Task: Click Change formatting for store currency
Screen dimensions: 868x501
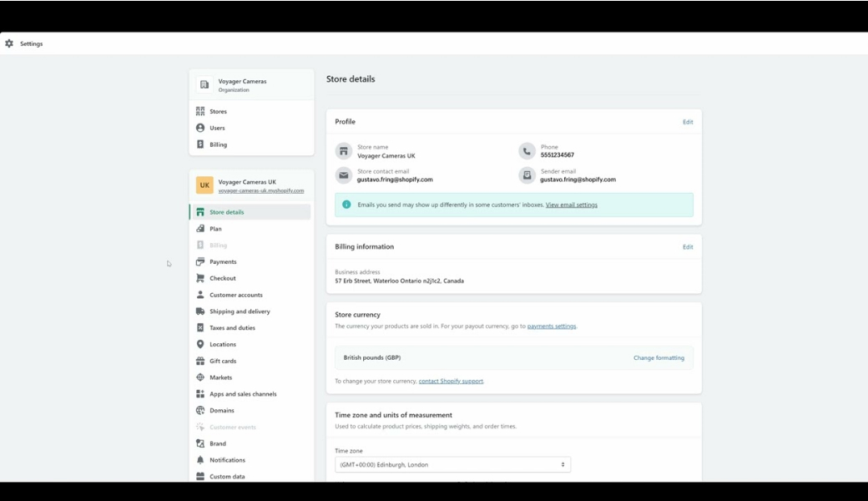Action: [659, 357]
